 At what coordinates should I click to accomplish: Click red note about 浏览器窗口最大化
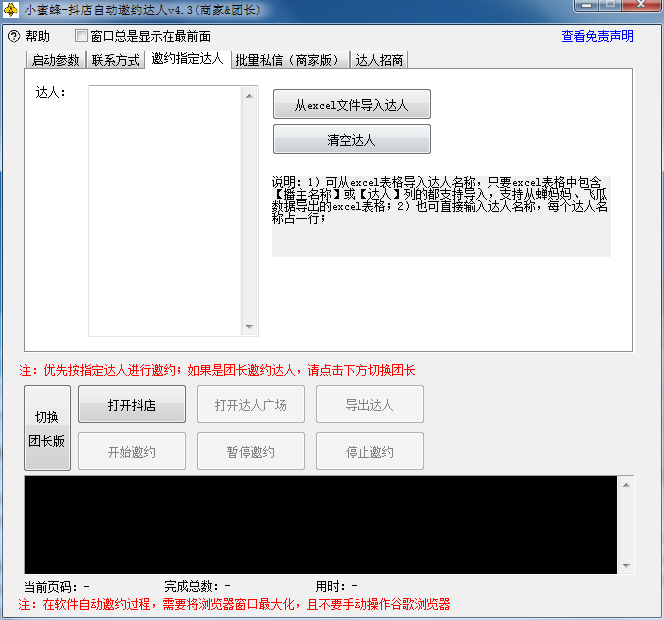pyautogui.click(x=234, y=604)
